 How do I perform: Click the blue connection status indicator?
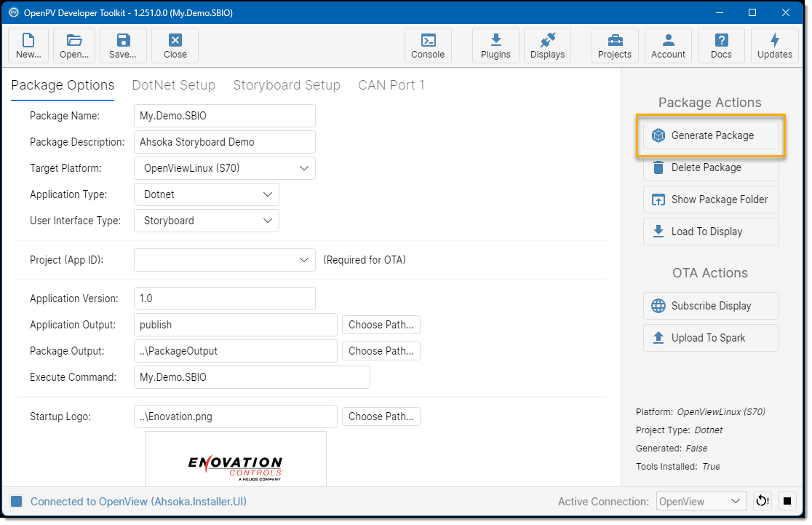pos(17,501)
